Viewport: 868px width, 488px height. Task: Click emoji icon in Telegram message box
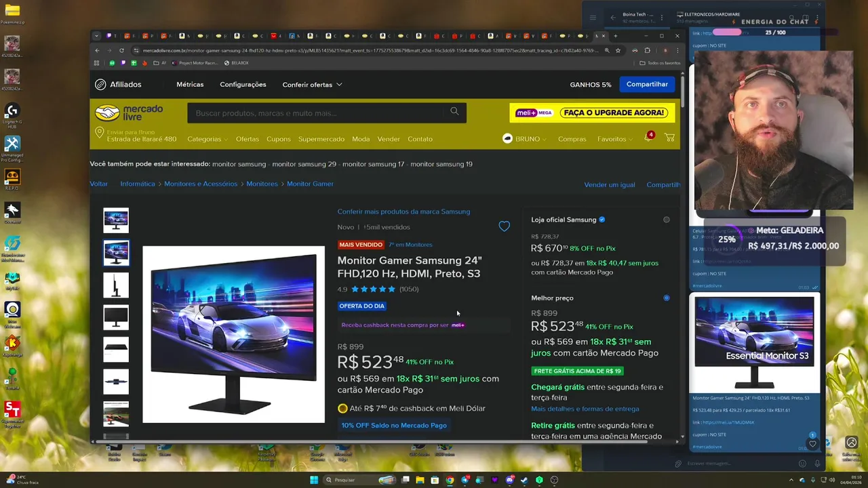(802, 464)
